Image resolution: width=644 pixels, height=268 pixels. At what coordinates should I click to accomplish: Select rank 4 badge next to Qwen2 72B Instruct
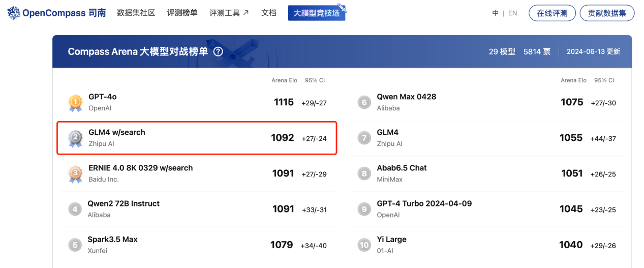coord(75,209)
